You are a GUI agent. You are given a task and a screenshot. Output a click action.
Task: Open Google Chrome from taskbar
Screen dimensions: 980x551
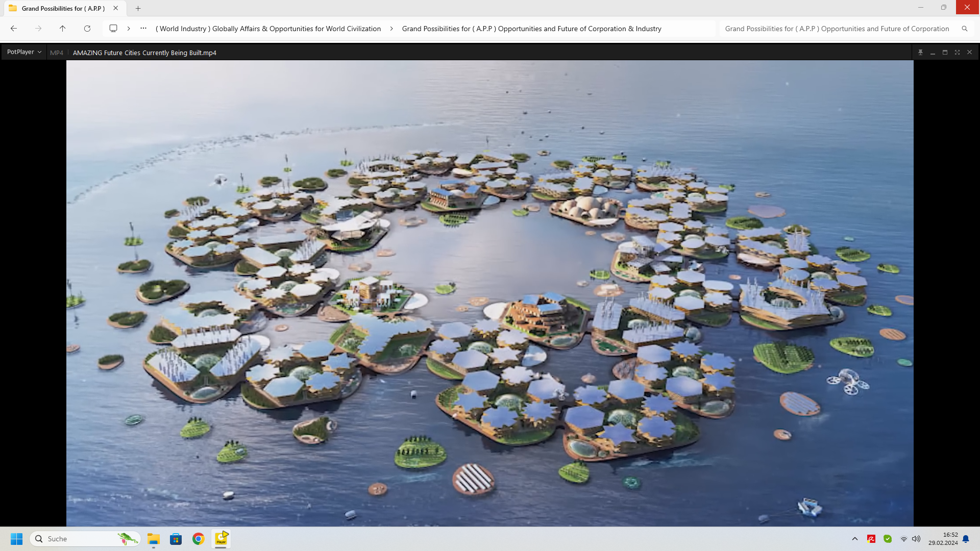[199, 539]
